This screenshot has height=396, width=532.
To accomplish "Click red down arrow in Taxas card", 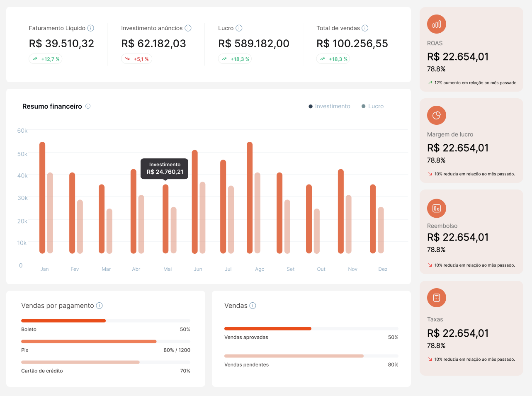I will (430, 359).
